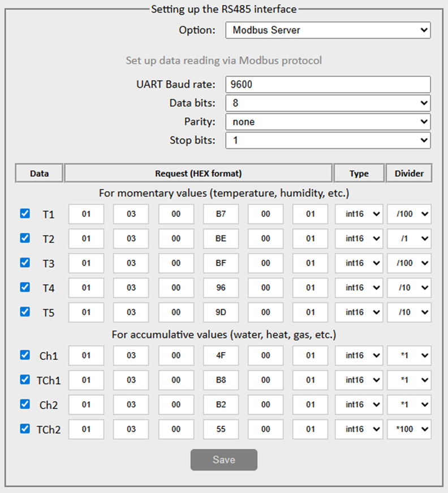Focus the TCh1 register field B8

coord(221,380)
